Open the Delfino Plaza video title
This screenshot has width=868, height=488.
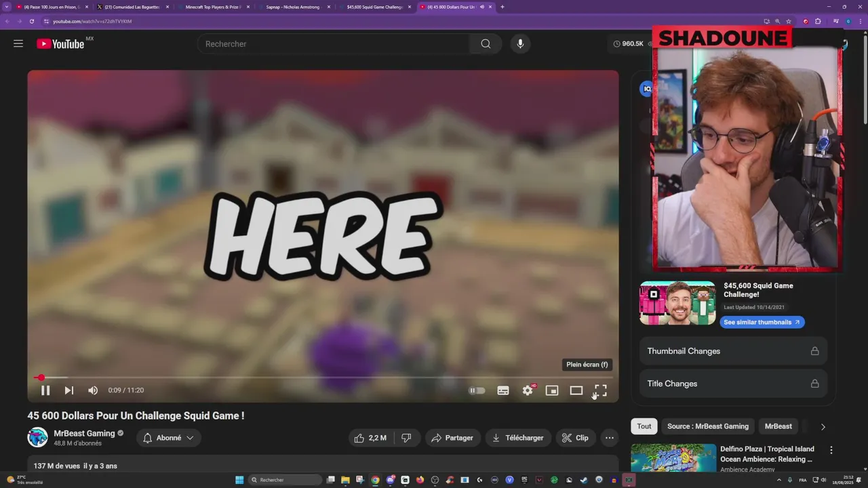pos(767,454)
